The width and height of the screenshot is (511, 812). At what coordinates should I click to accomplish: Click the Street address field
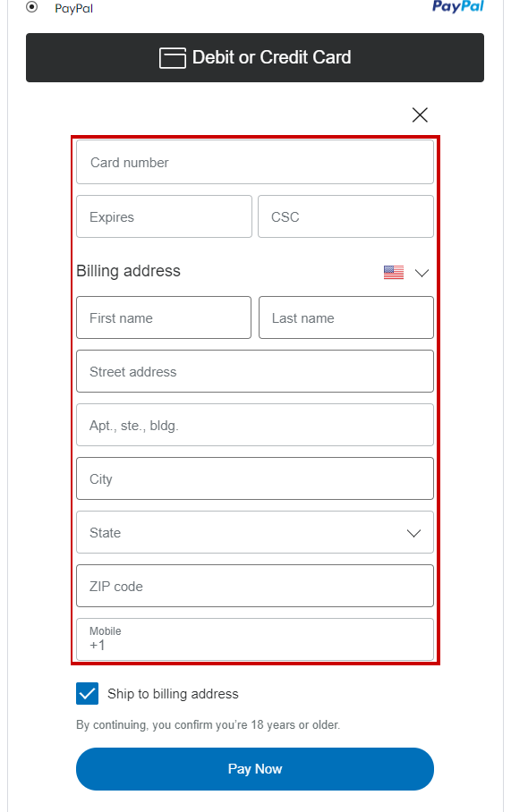(255, 371)
